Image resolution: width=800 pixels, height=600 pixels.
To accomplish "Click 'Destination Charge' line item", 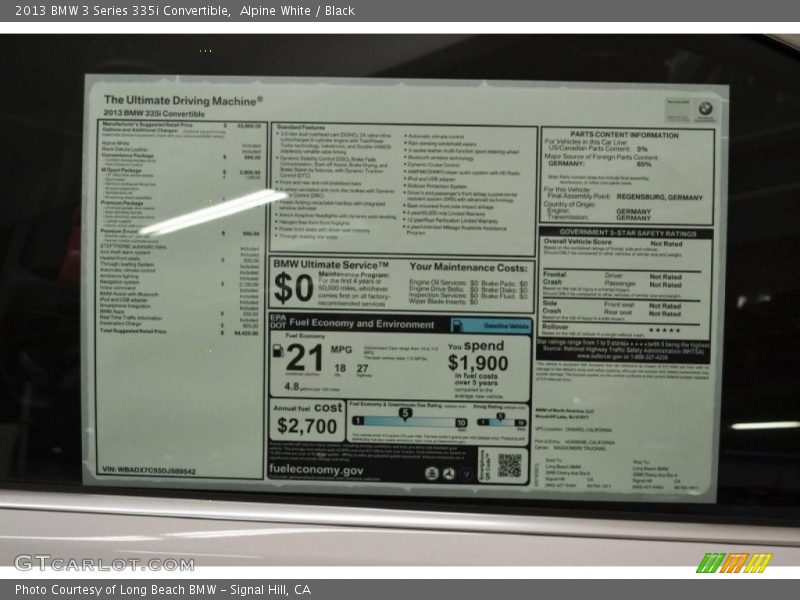I will tap(120, 323).
